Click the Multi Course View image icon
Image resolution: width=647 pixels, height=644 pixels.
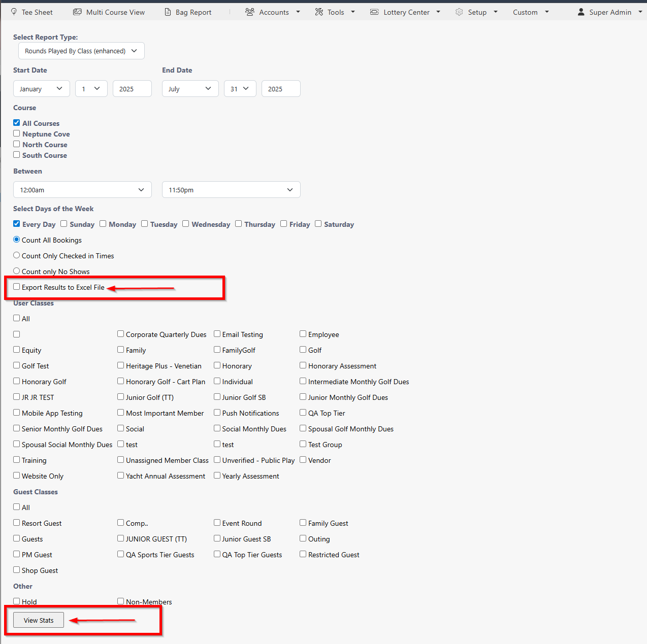(x=77, y=12)
